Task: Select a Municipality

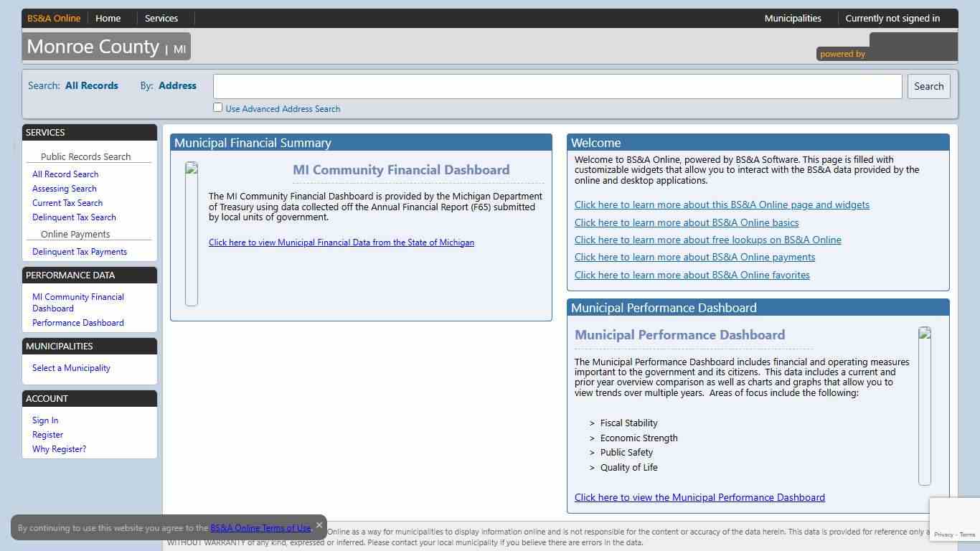Action: [71, 367]
